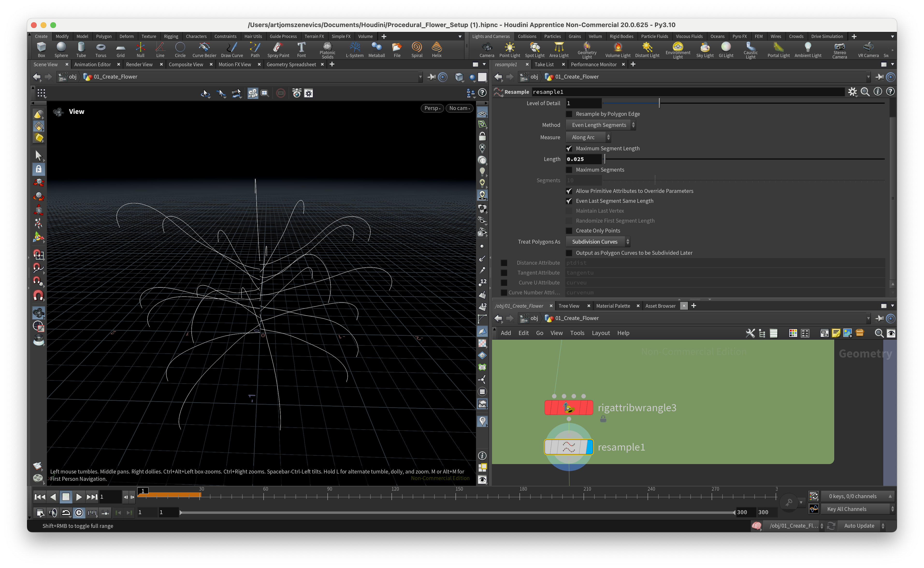
Task: Click the No cam button
Action: [459, 108]
